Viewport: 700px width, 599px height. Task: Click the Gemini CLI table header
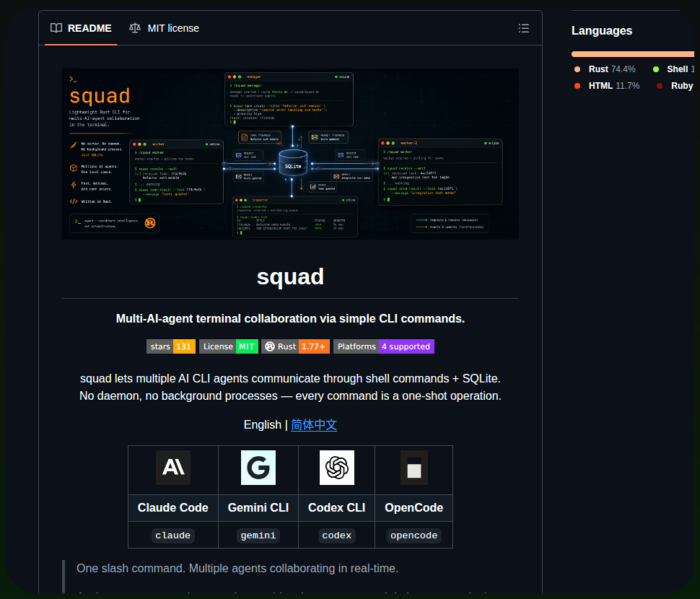258,507
